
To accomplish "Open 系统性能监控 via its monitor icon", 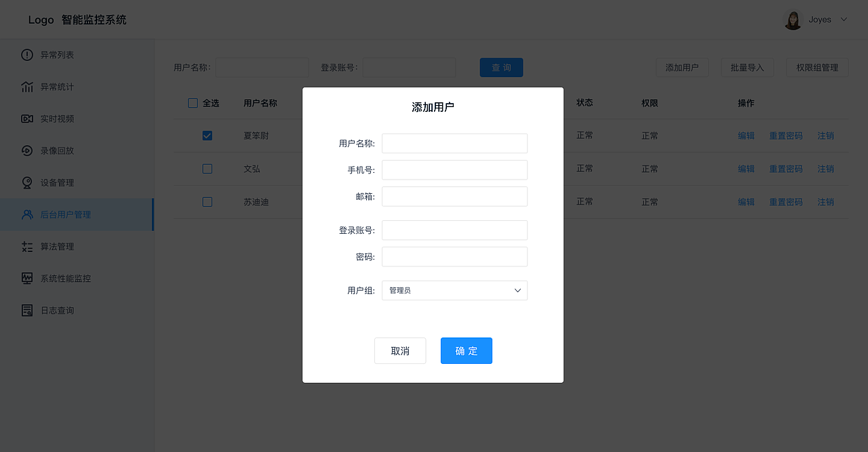I will click(26, 278).
